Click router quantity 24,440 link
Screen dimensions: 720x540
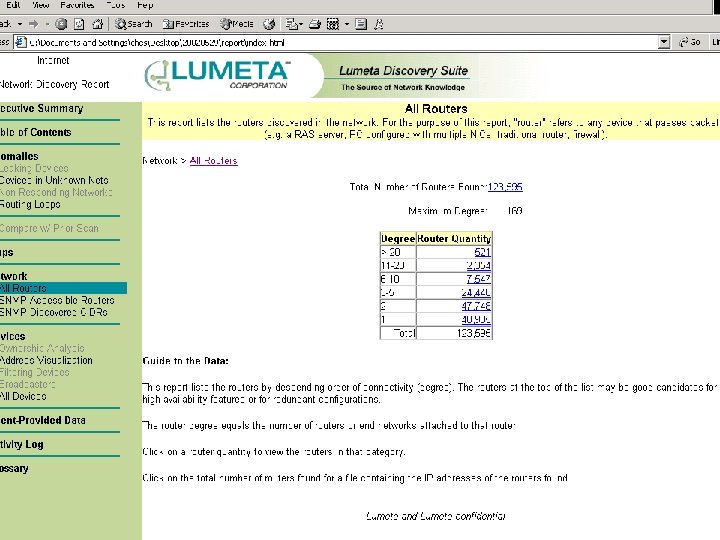click(x=476, y=292)
